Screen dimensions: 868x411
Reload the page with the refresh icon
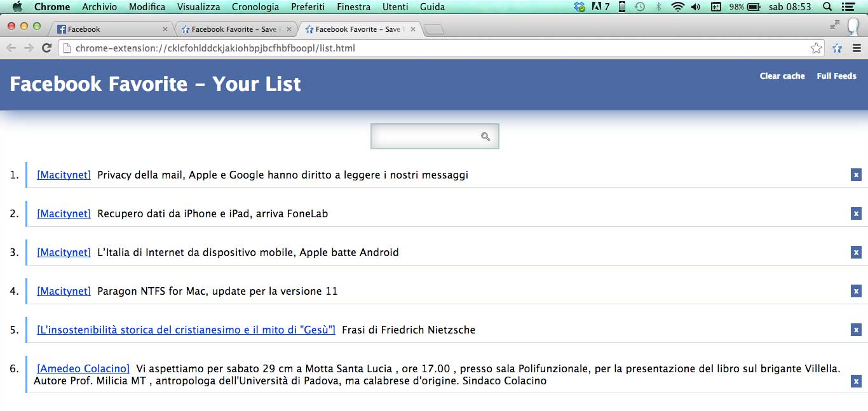click(x=46, y=48)
